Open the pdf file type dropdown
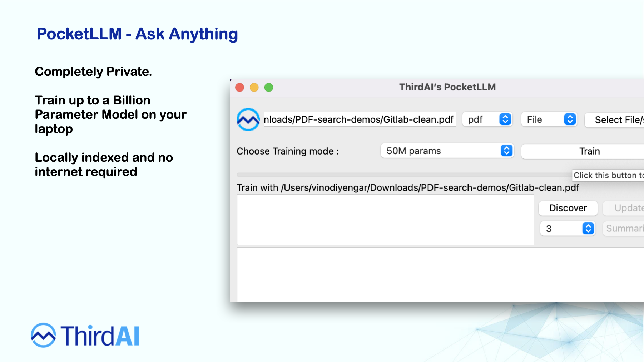 (487, 119)
